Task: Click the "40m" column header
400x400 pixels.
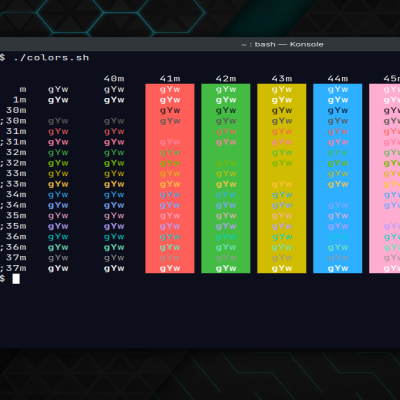Action: click(114, 79)
